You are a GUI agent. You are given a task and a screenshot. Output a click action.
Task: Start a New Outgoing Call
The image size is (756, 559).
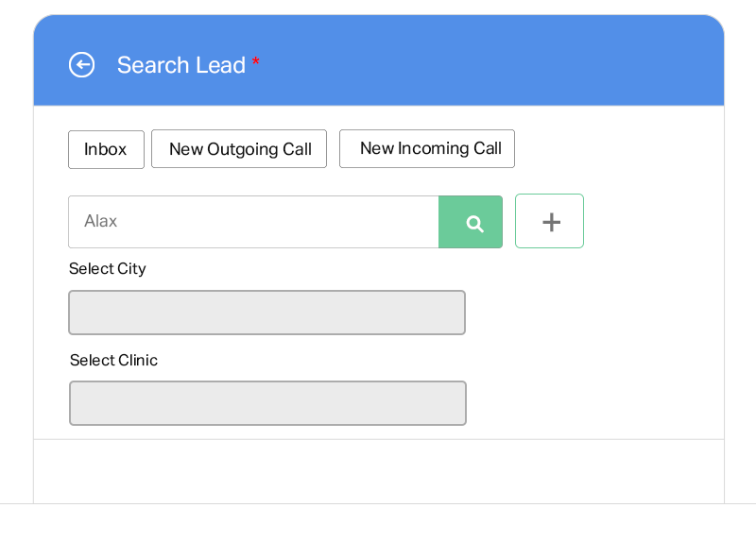tap(239, 149)
